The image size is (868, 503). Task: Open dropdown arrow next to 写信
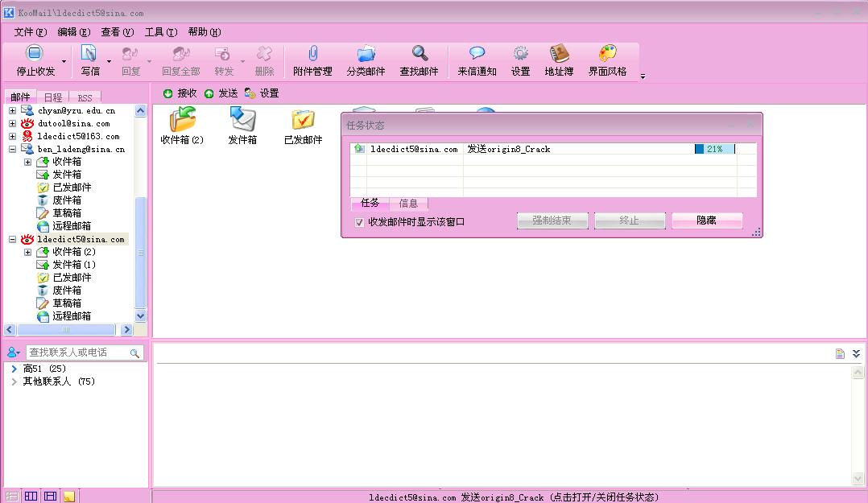coord(109,61)
